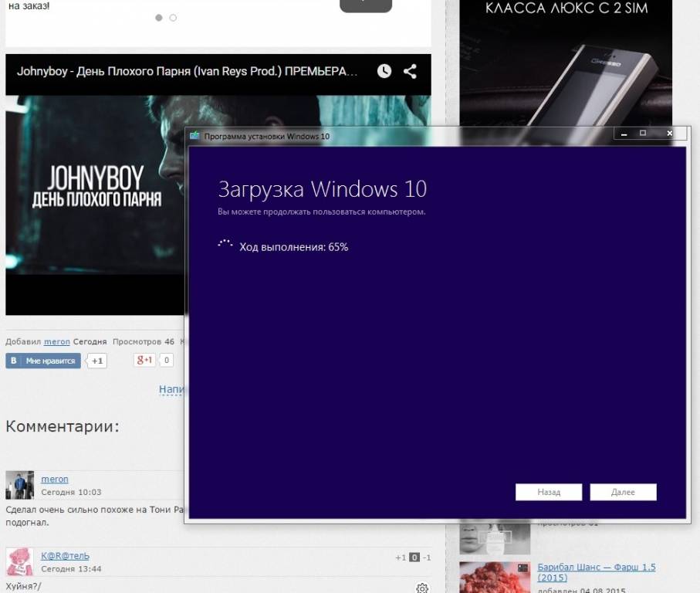The width and height of the screenshot is (700, 593).
Task: Click the share icon on video player
Action: (410, 72)
